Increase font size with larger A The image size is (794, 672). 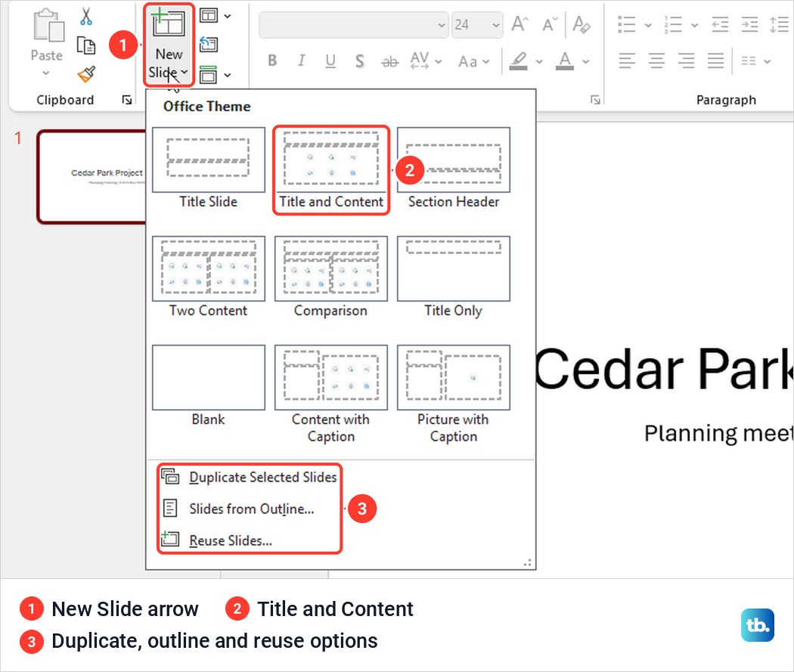click(x=520, y=23)
